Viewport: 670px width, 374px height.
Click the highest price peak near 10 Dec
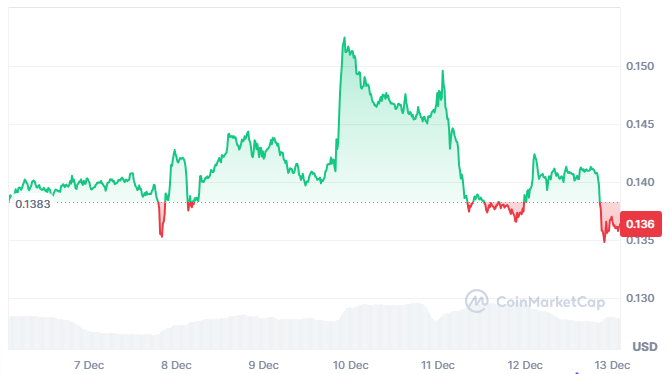[344, 38]
